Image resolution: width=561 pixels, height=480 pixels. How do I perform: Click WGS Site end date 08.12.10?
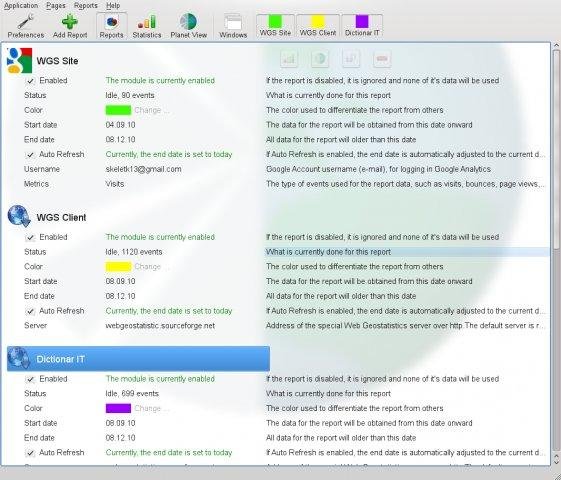(121, 139)
